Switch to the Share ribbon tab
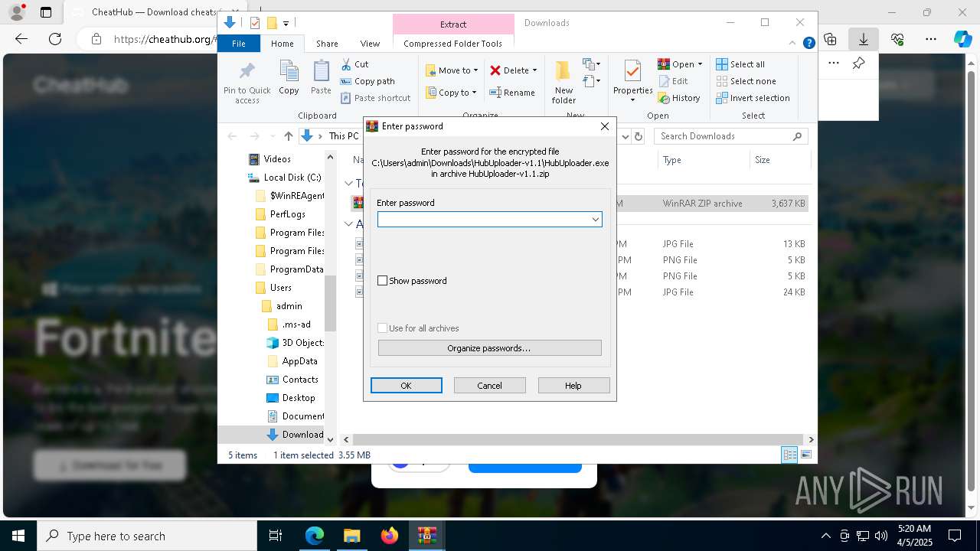The image size is (980, 551). pos(327,44)
